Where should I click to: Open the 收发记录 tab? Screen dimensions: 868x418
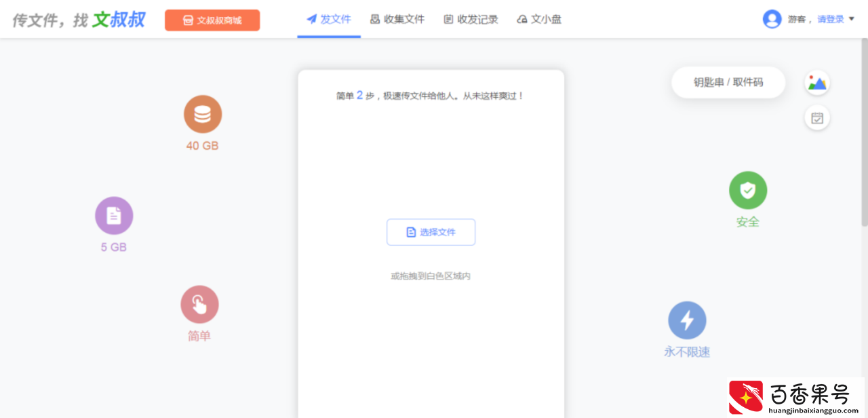(x=471, y=19)
